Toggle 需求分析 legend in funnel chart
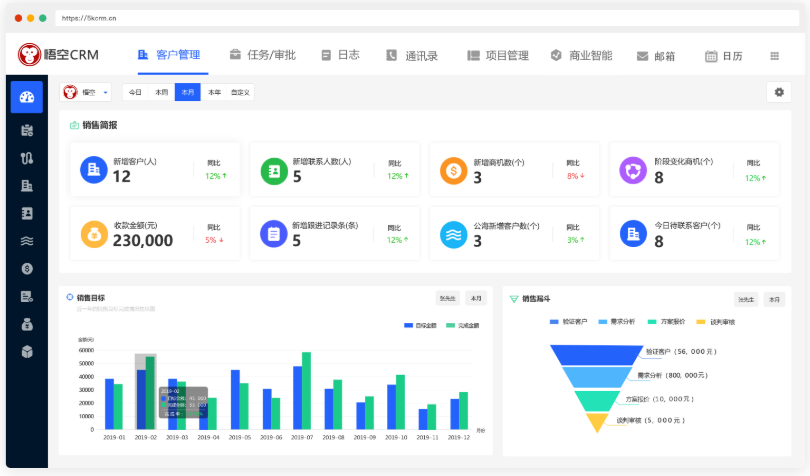 [617, 321]
